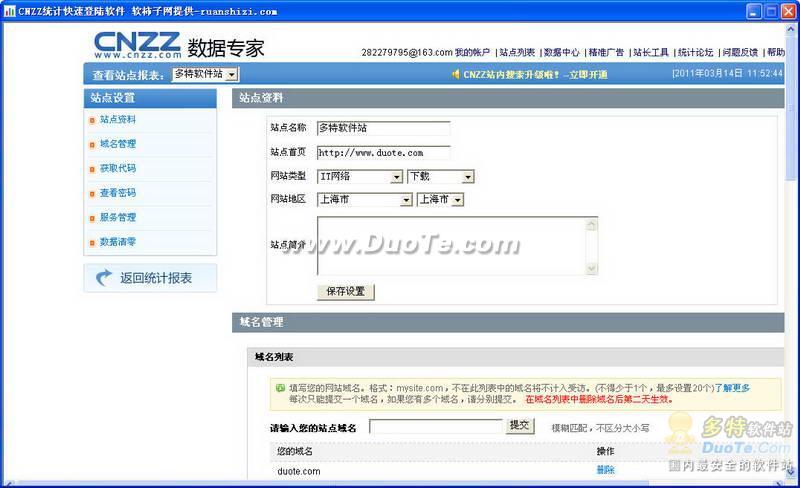Open the 下载 subcategory dropdown
The width and height of the screenshot is (800, 488).
(x=441, y=177)
